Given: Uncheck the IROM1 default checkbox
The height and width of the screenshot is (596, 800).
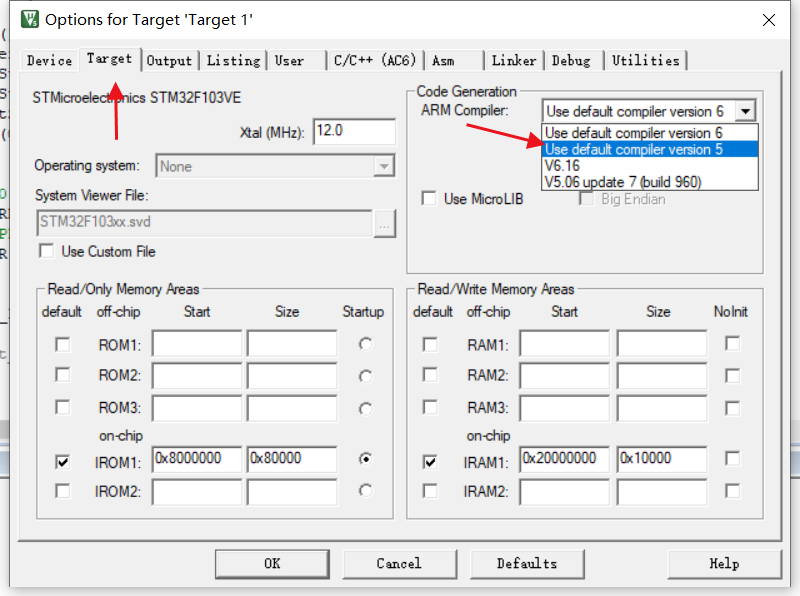Looking at the screenshot, I should [x=63, y=462].
